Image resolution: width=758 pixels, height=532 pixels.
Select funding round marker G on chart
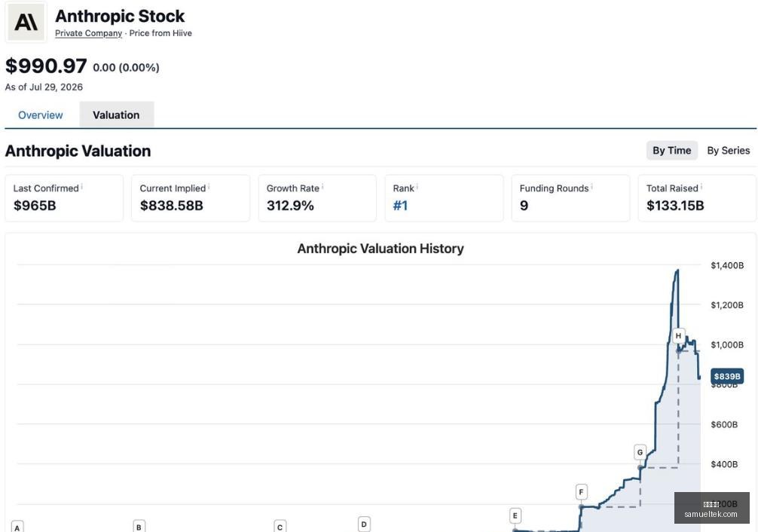tap(640, 452)
